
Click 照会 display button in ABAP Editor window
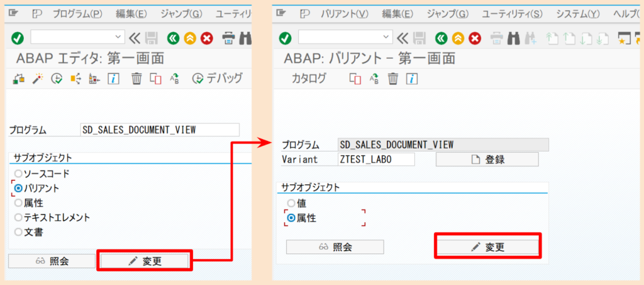coord(52,261)
